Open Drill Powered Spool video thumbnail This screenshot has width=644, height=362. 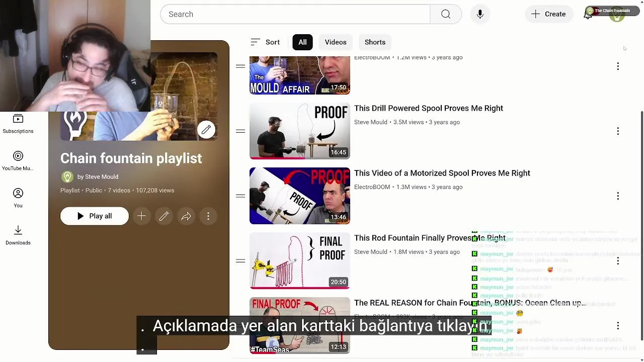point(300,131)
